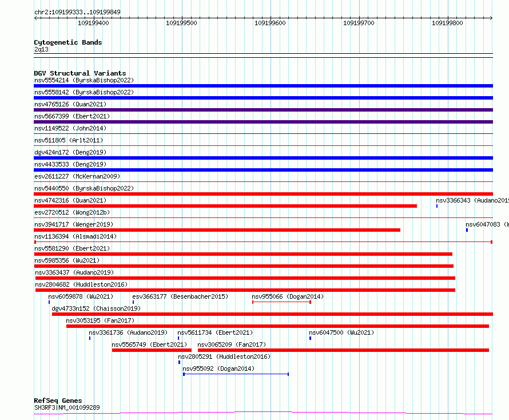Select nsv5581290 (Ebert2021) label
Viewport: 509px width, 420px height.
click(x=72, y=248)
